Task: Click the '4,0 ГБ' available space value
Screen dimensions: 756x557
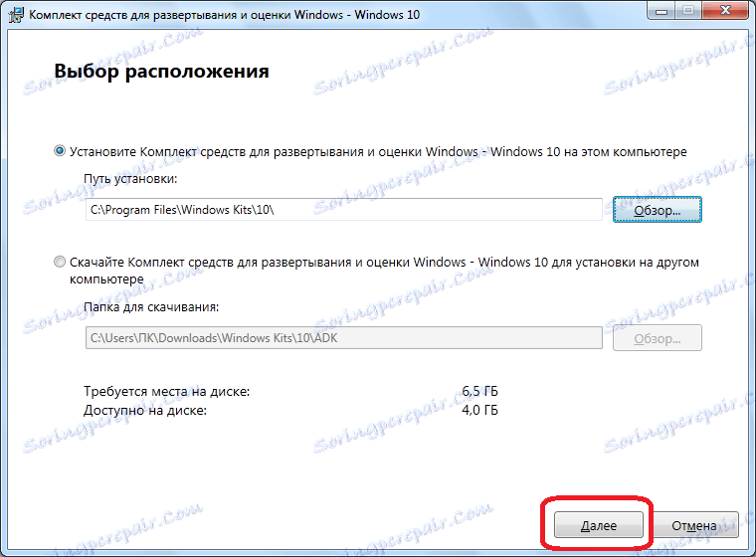Action: [479, 411]
